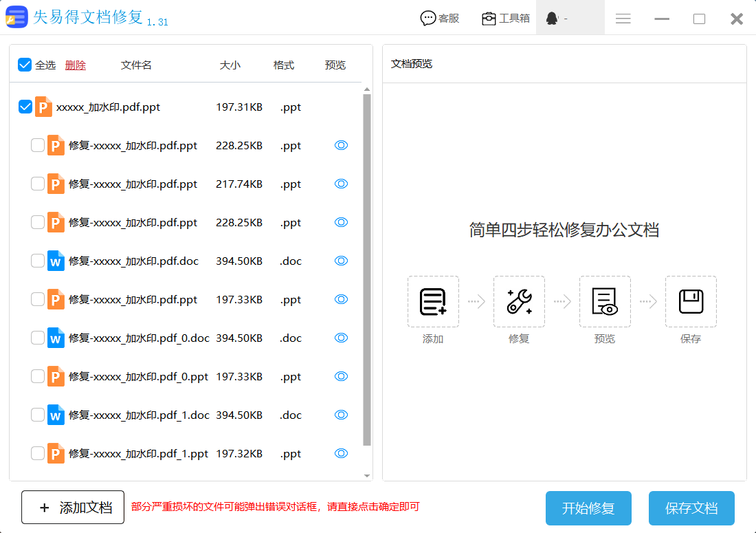Click the 预览 document-eye step icon
Viewport: 756px width, 533px height.
[605, 301]
